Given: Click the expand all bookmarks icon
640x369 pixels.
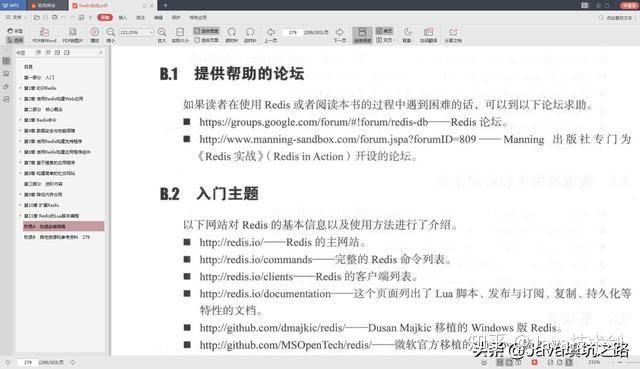Looking at the screenshot, I should click(38, 53).
